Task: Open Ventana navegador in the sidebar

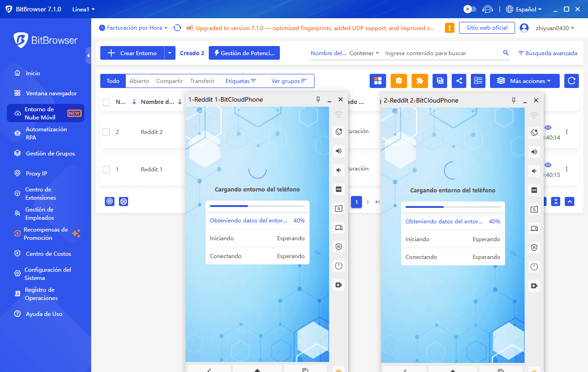Action: pos(46,93)
